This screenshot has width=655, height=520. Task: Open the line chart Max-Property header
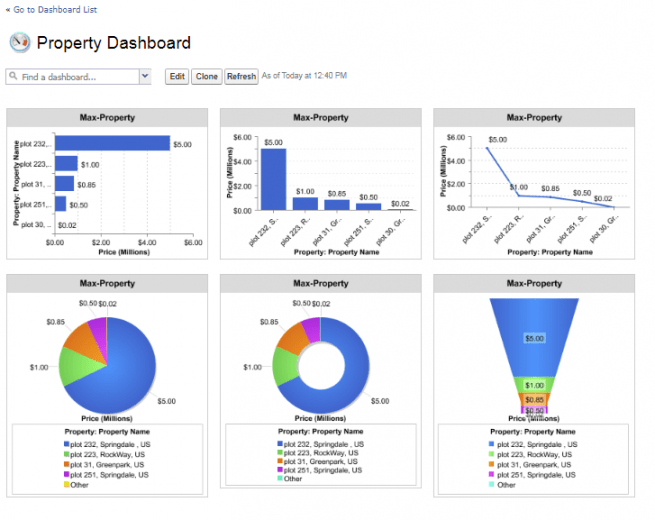pos(534,117)
